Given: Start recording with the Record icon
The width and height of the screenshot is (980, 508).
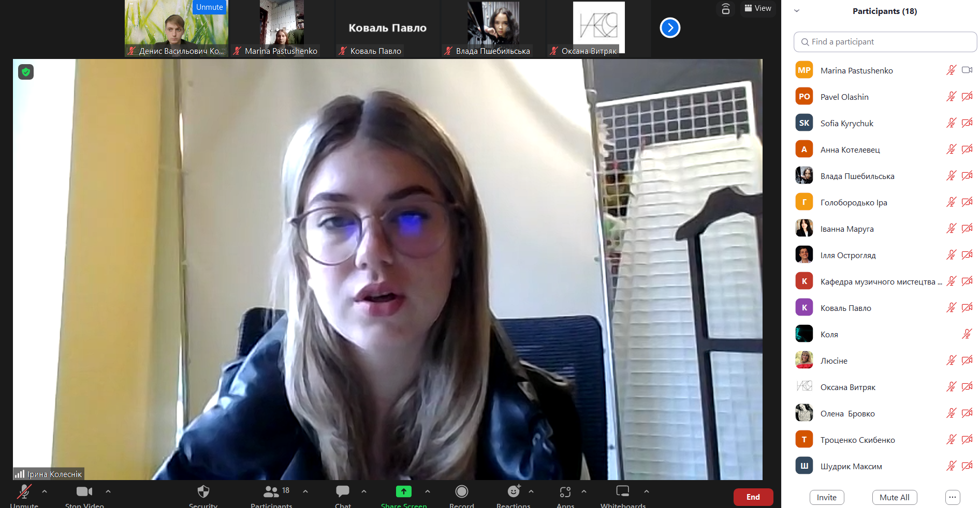Looking at the screenshot, I should (462, 491).
